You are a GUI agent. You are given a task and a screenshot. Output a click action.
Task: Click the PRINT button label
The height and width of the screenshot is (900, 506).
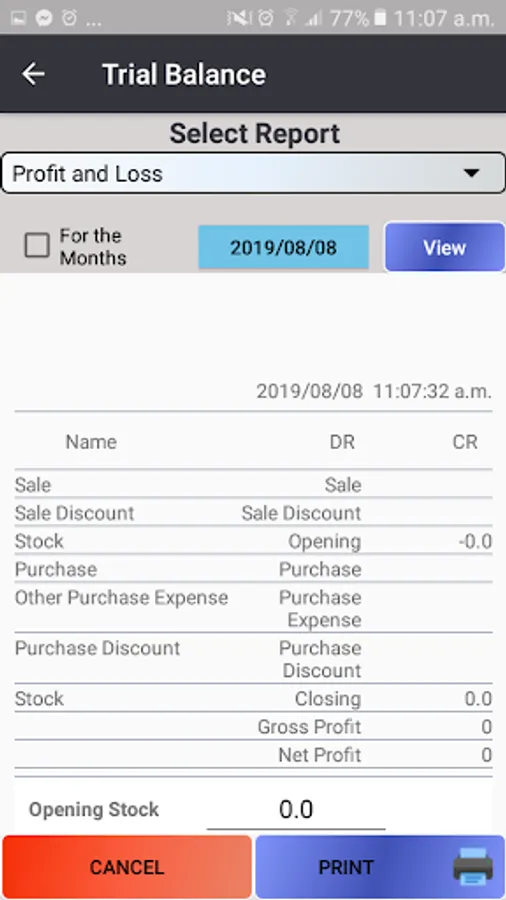tap(346, 867)
